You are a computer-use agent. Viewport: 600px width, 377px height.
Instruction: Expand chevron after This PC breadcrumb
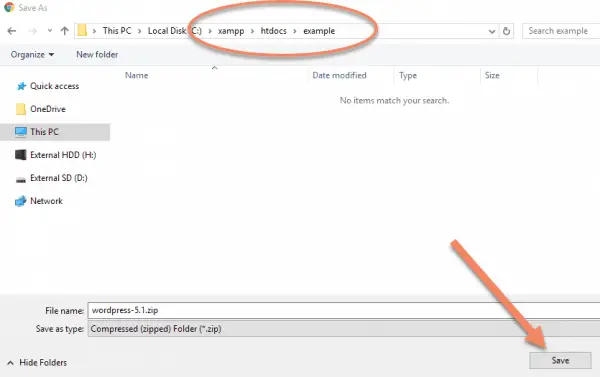pos(140,31)
